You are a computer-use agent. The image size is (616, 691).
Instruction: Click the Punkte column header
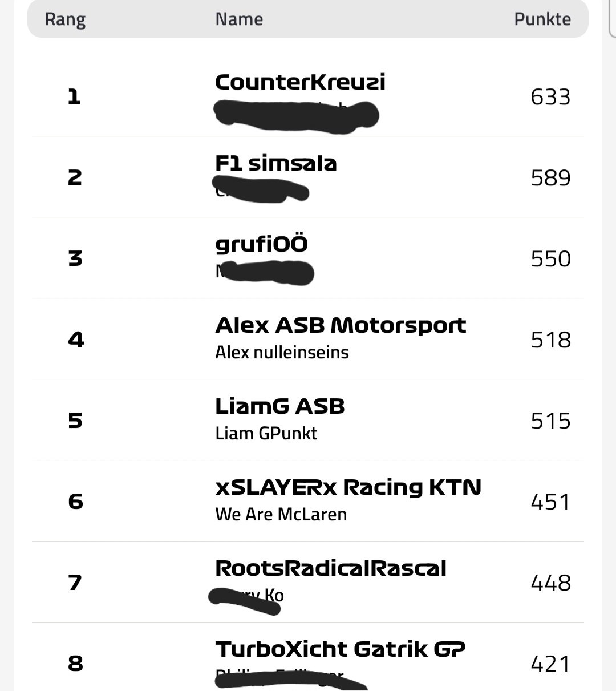(542, 19)
